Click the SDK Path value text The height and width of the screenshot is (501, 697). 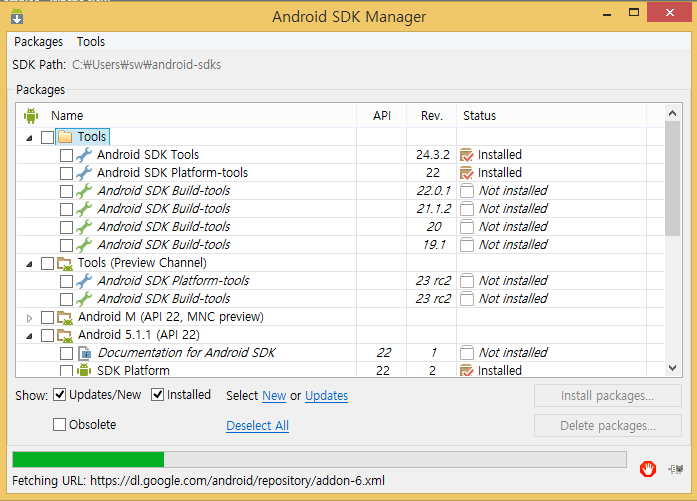click(147, 65)
